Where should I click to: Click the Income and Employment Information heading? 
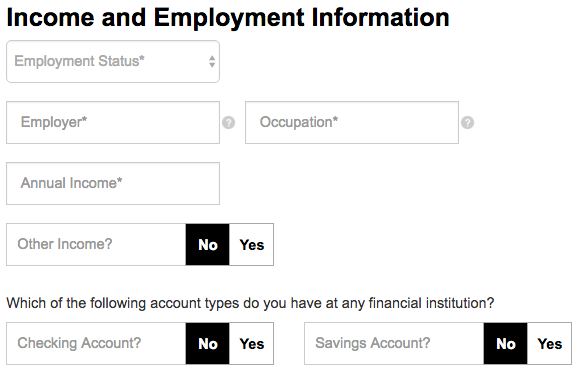pos(228,18)
